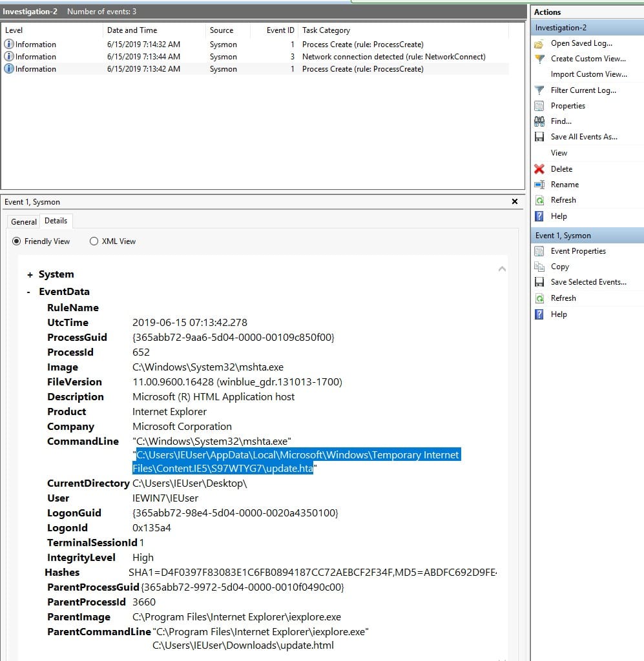Click the IntegrityLevel value High
Image resolution: width=644 pixels, height=661 pixels.
coord(143,558)
